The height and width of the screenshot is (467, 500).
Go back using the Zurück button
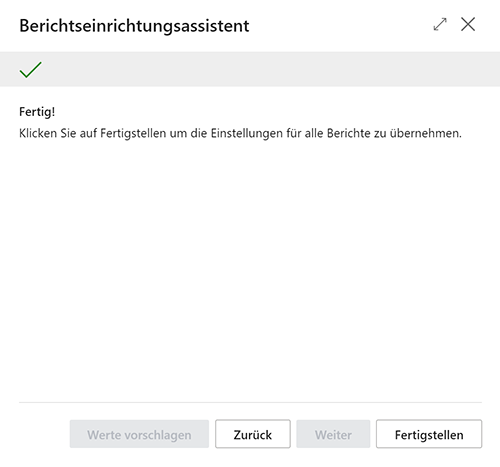(x=253, y=434)
